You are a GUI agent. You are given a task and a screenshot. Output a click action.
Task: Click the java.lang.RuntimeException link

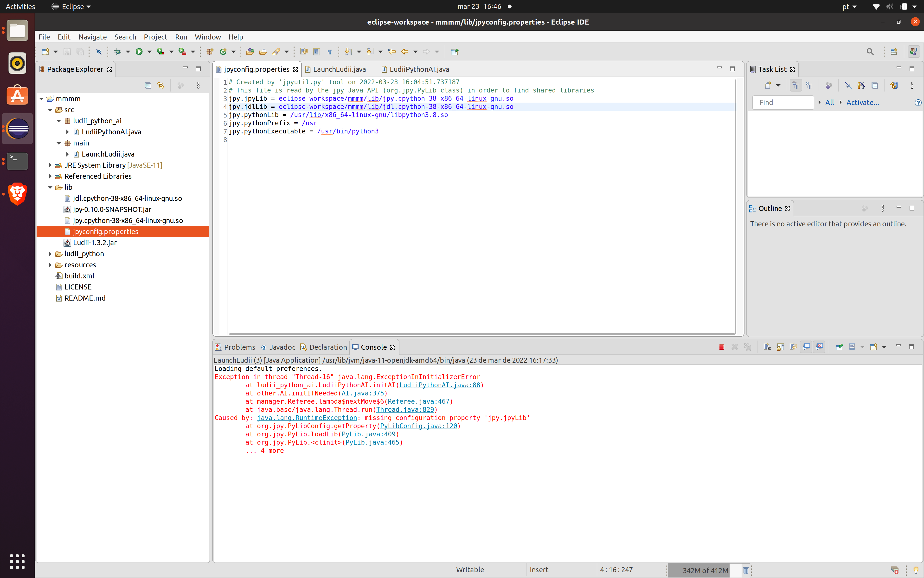307,418
